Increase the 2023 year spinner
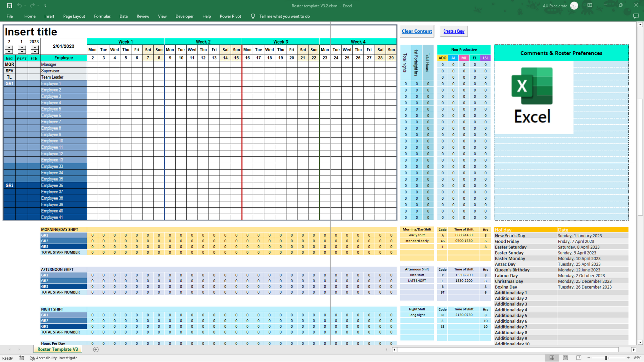Screen dimensions: 644x362 click(x=34, y=48)
